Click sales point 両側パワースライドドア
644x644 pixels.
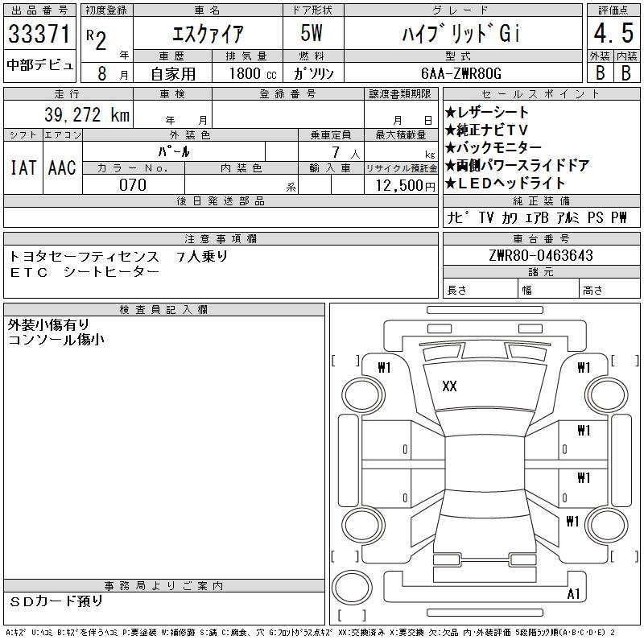(518, 166)
